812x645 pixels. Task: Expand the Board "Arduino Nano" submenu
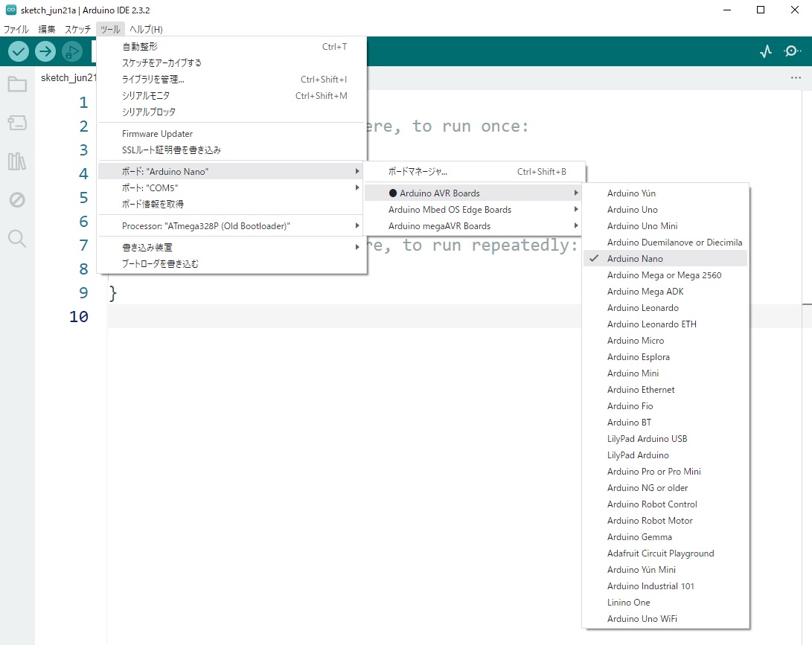[231, 171]
